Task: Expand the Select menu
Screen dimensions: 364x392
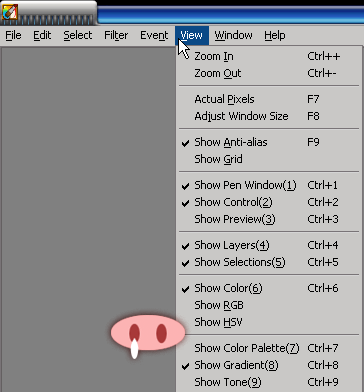Action: (x=78, y=35)
